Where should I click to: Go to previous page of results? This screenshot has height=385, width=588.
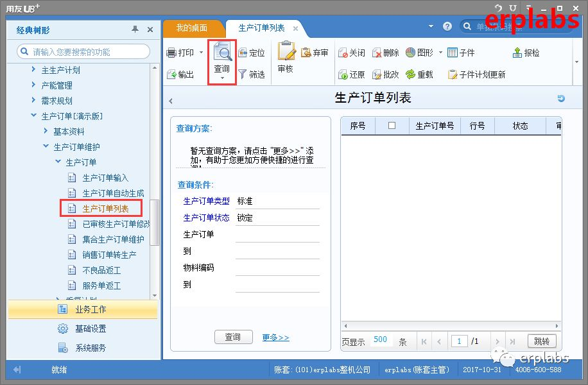439,341
